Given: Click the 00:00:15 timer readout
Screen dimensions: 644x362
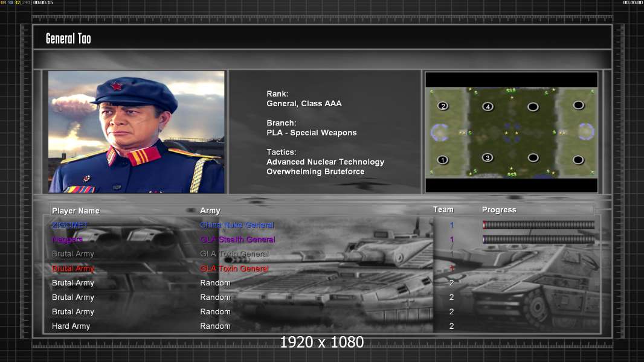Looking at the screenshot, I should coord(43,2).
